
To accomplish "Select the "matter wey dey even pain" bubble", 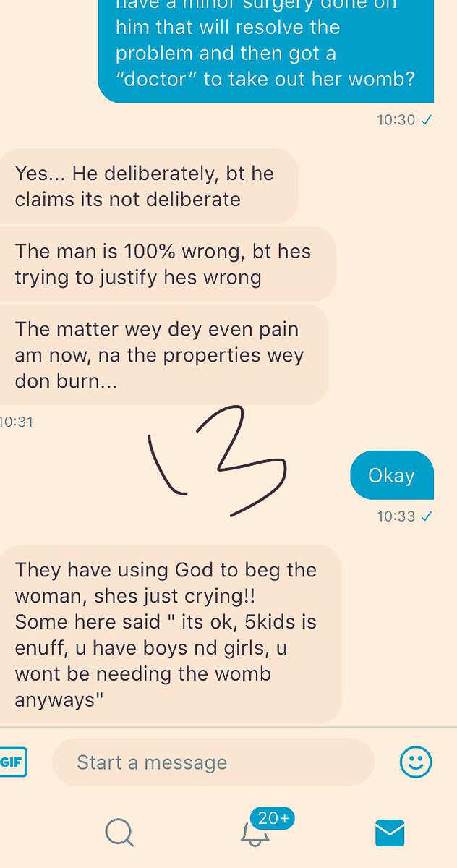I will click(164, 354).
